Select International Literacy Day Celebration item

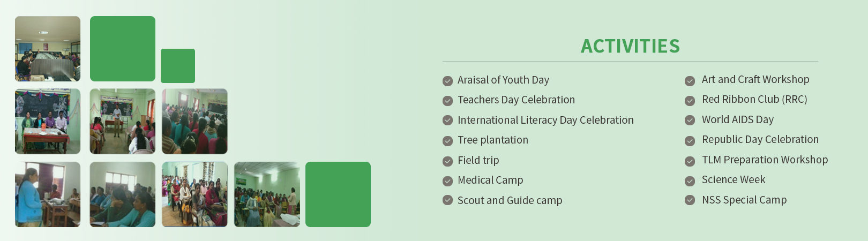[x=545, y=120]
